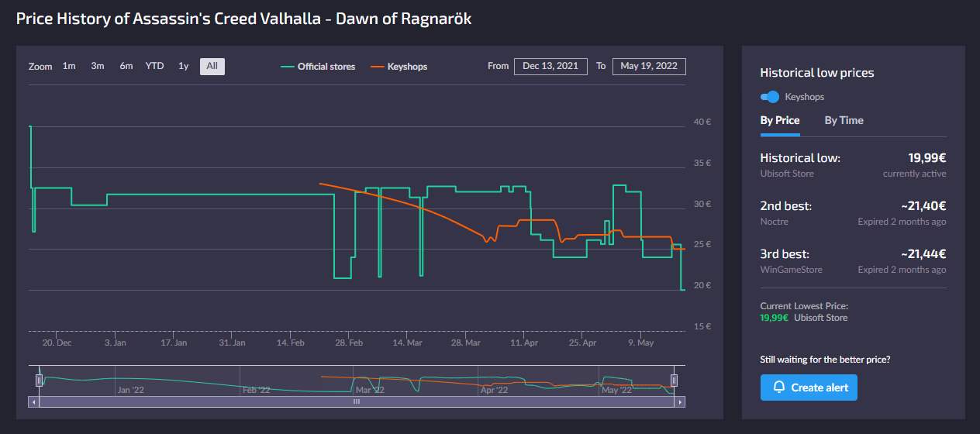
Task: Click the 2nd best price ~21,40€
Action: [x=923, y=206]
